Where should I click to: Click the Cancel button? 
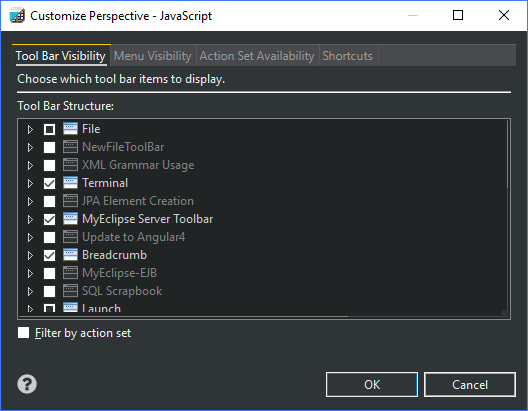pyautogui.click(x=470, y=384)
